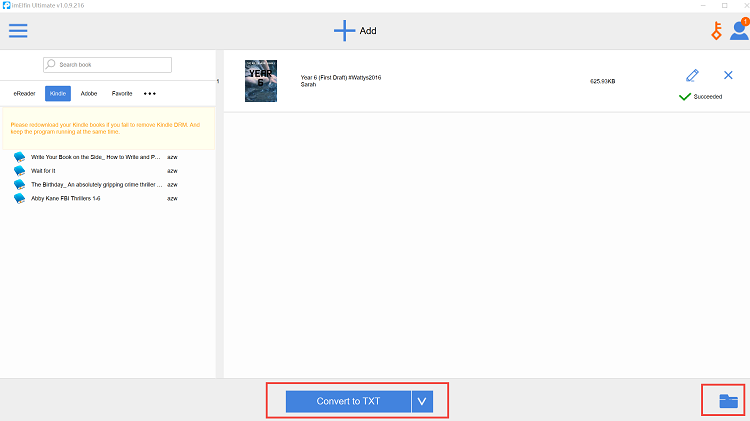Expand the output format dropdown arrow
The width and height of the screenshot is (750, 421).
[x=422, y=401]
